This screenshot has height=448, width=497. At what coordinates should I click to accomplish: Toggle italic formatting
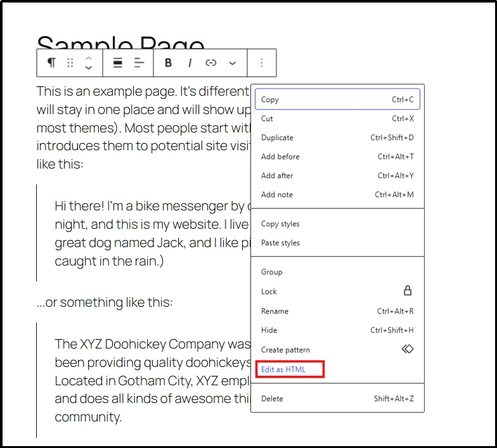click(190, 63)
